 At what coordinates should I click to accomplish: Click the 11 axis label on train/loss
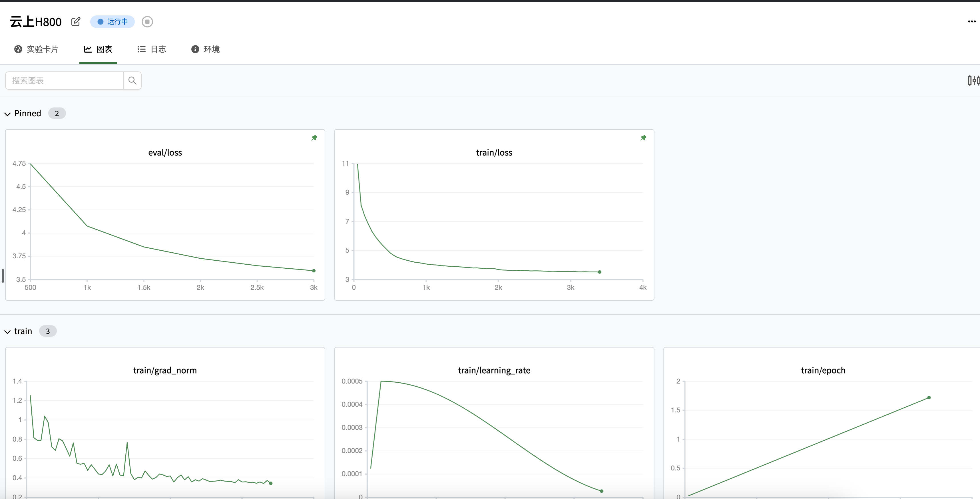pyautogui.click(x=346, y=163)
